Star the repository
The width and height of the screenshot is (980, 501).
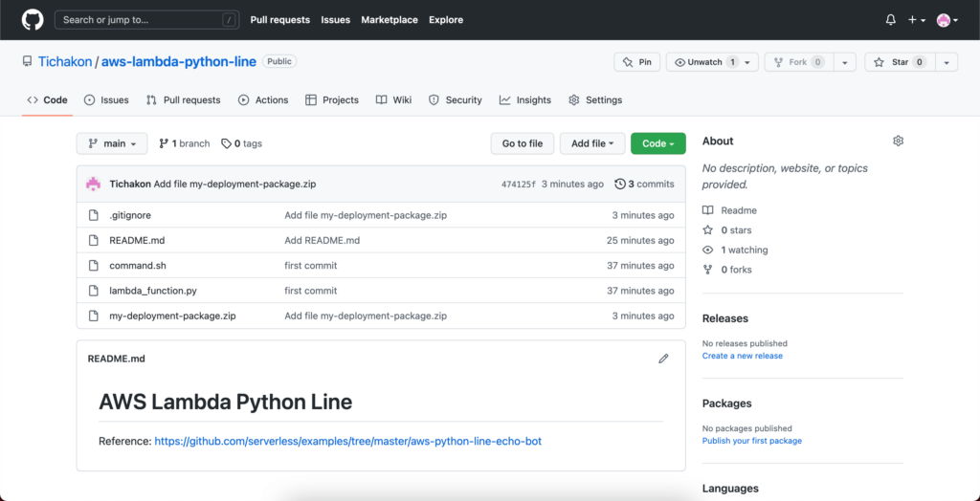[x=900, y=62]
